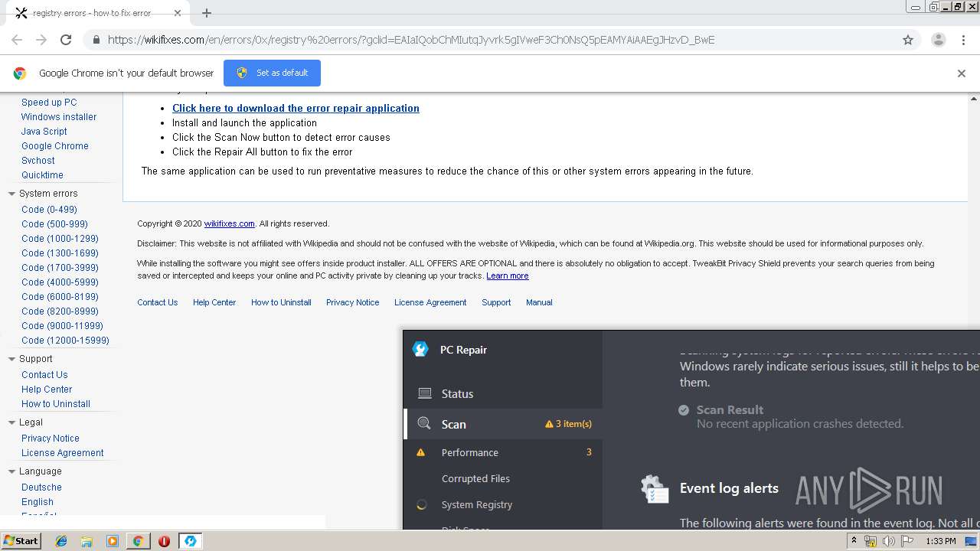Click the Scan magnifier icon in PC Repair
The height and width of the screenshot is (551, 980).
pos(424,423)
